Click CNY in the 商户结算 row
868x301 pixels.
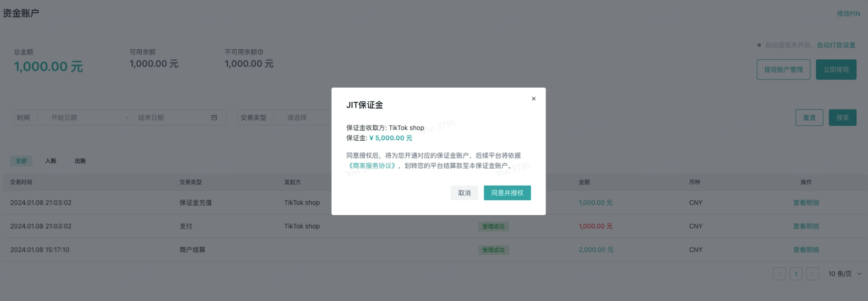click(x=696, y=250)
